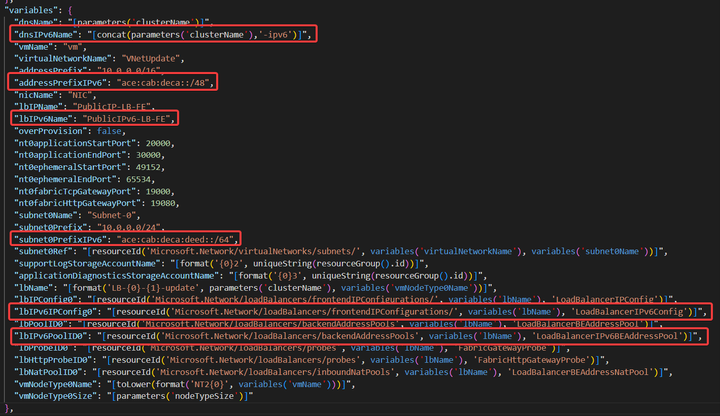Click the "overProvision" key
Image resolution: width=720 pixels, height=416 pixels.
pyautogui.click(x=51, y=131)
